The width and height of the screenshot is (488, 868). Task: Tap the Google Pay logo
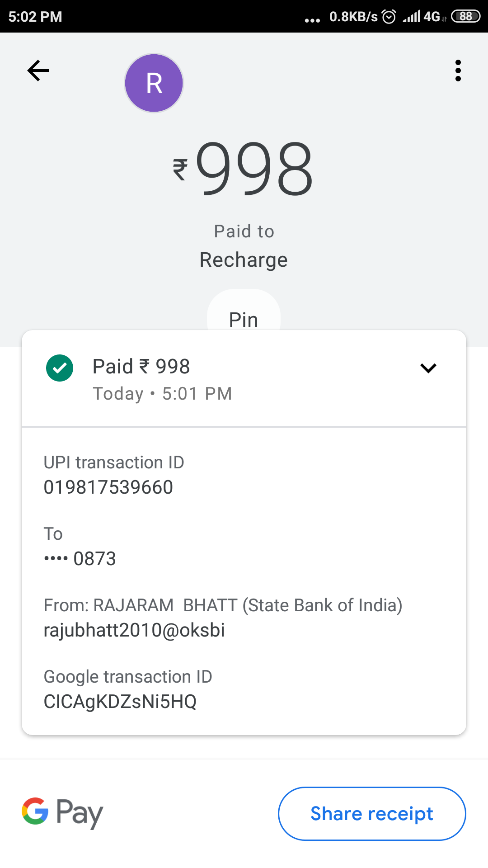click(62, 813)
